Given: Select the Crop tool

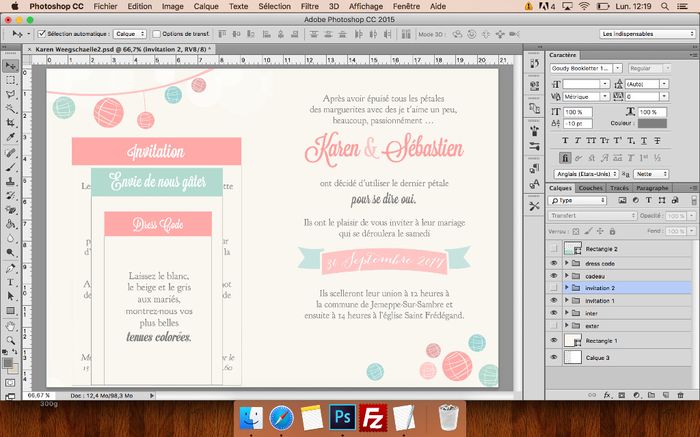Looking at the screenshot, I should coord(10,122).
